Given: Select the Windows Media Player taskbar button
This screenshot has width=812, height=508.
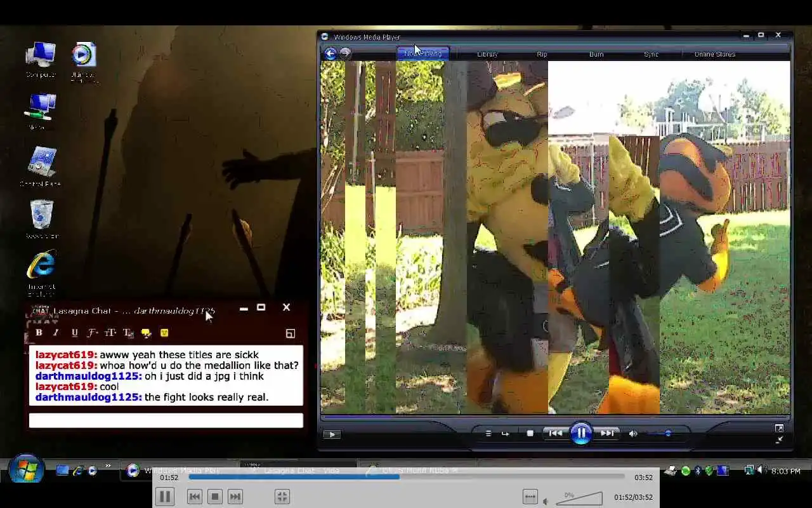Looking at the screenshot, I should pos(180,471).
